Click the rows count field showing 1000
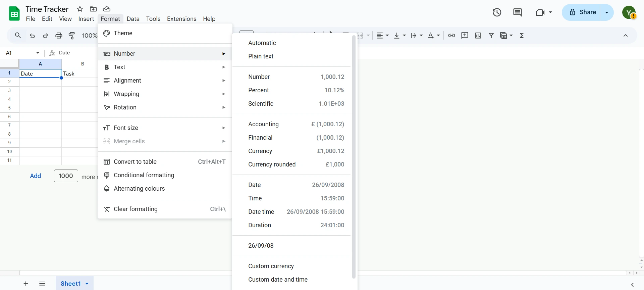Screen dimensions: 644x290 [x=66, y=176]
